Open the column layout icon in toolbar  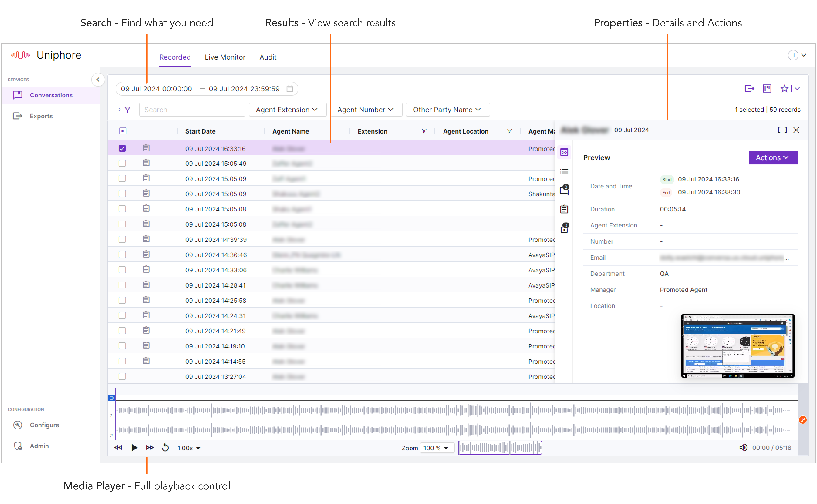767,89
